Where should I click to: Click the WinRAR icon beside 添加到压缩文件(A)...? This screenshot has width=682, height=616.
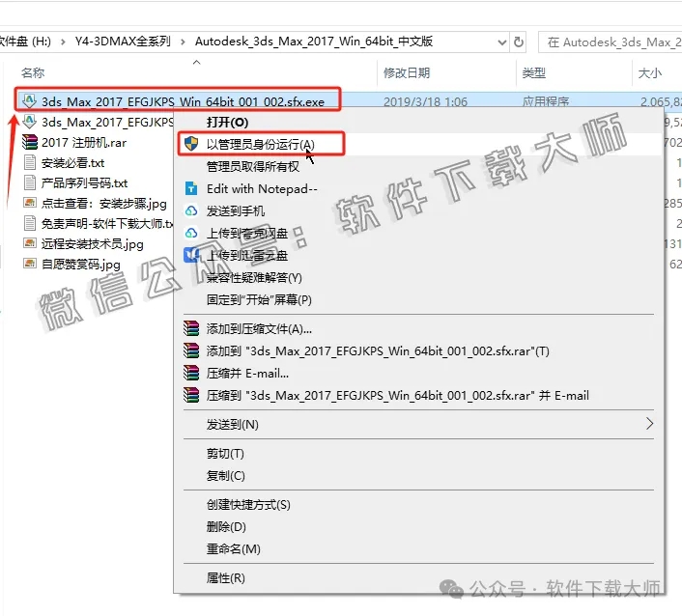pyautogui.click(x=191, y=328)
